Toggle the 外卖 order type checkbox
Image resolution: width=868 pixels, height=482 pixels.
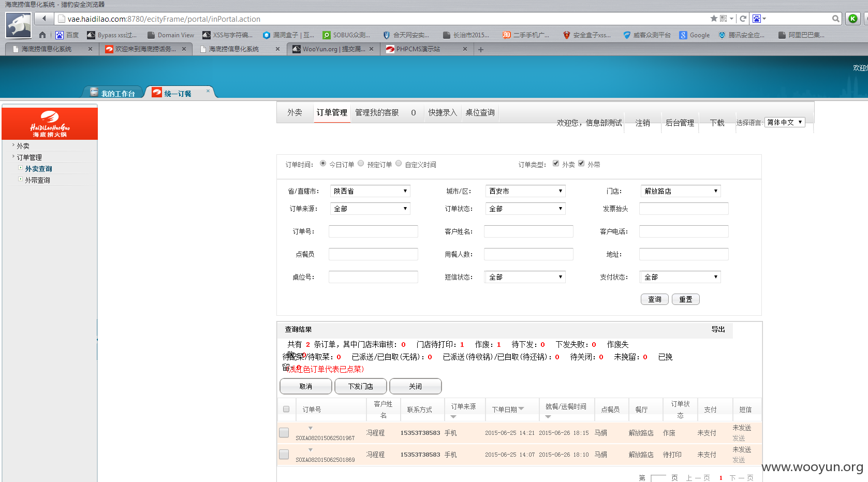[x=556, y=164]
